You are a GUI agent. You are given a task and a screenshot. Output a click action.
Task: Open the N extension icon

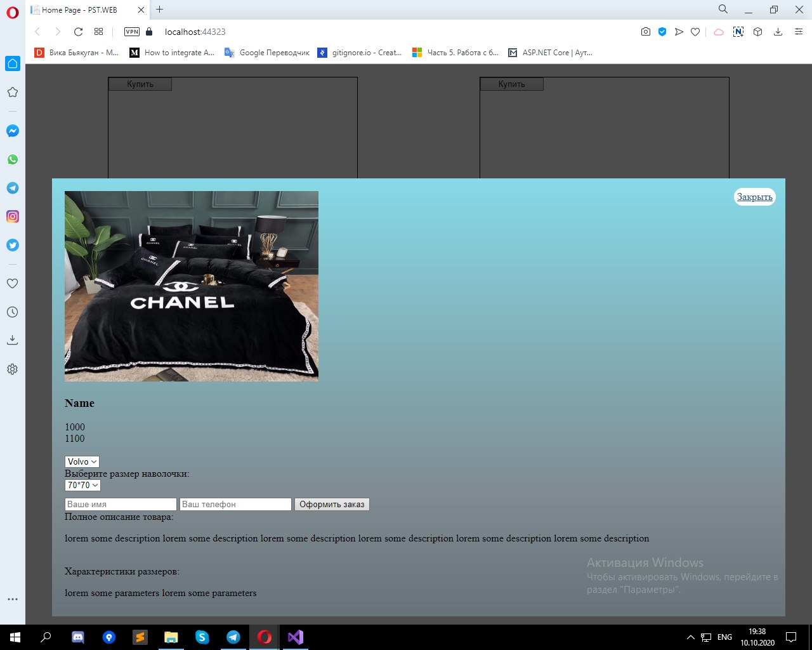[x=738, y=32]
